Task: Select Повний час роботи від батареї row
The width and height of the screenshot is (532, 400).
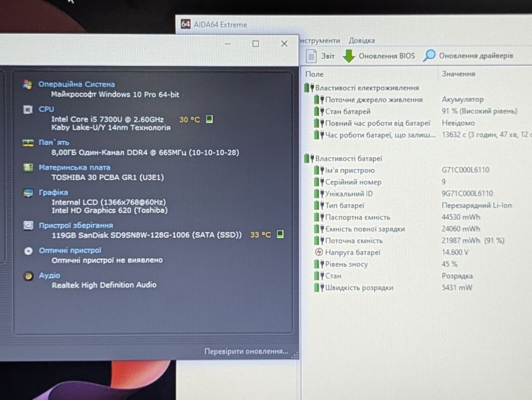Action: click(416, 123)
